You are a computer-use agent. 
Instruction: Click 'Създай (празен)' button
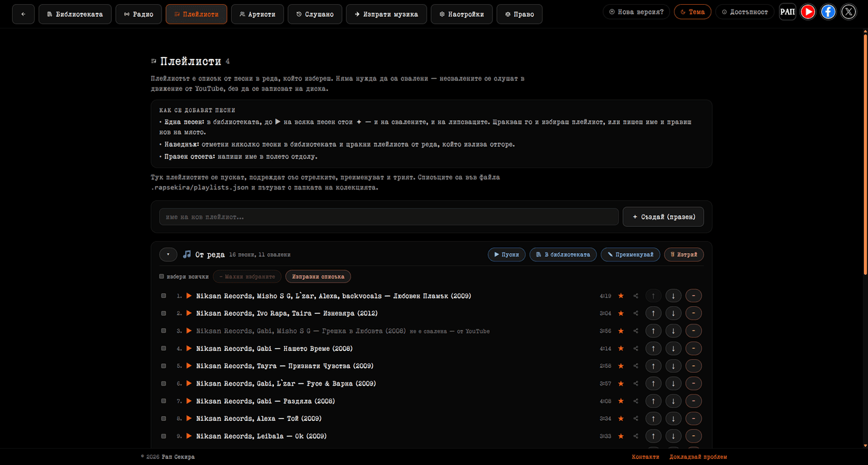tap(663, 217)
